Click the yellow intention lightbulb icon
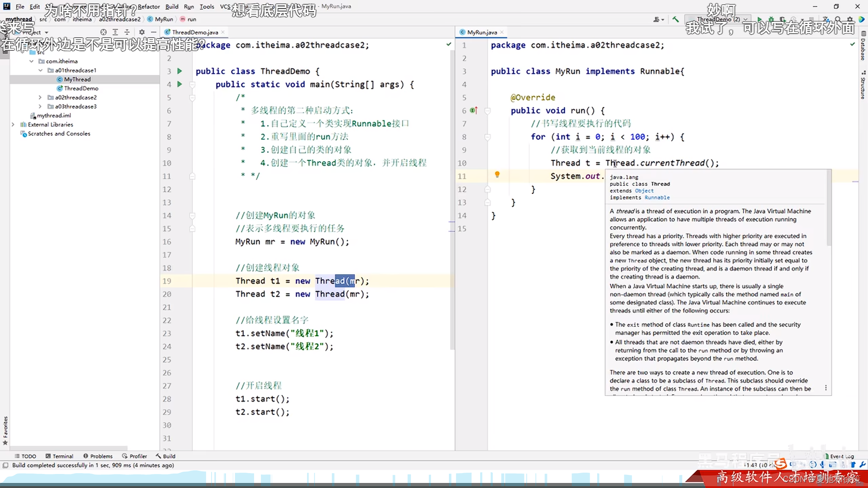The width and height of the screenshot is (868, 488). [497, 174]
